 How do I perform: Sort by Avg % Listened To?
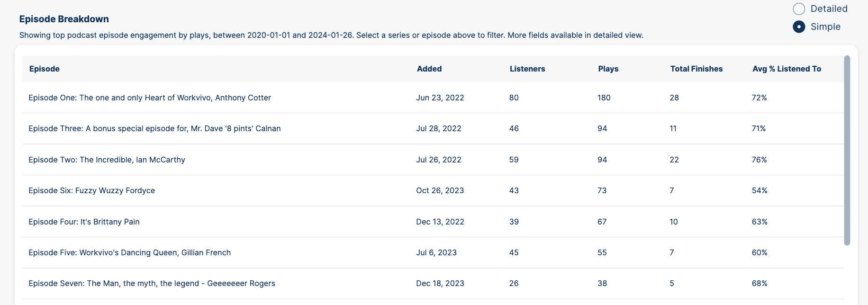click(787, 69)
